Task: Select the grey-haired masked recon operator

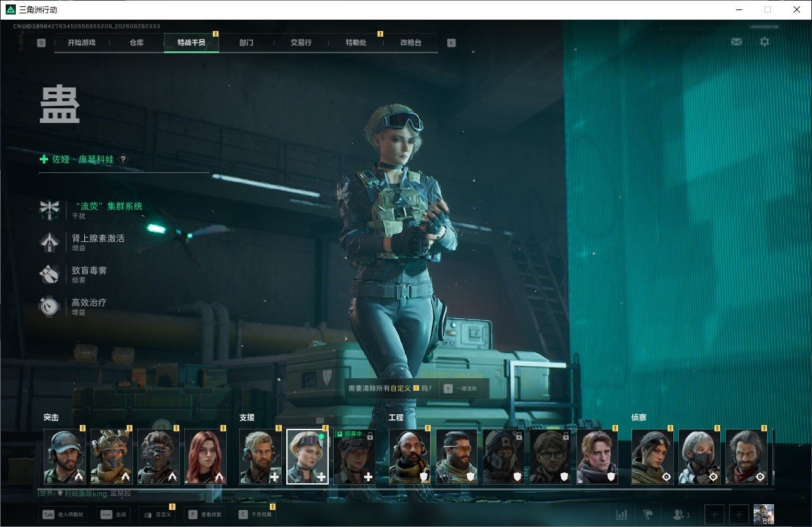Action: [x=700, y=457]
